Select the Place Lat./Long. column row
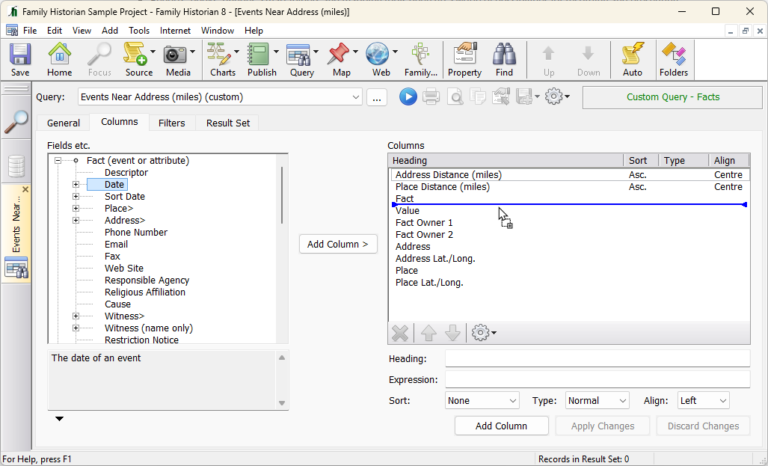 (x=571, y=282)
